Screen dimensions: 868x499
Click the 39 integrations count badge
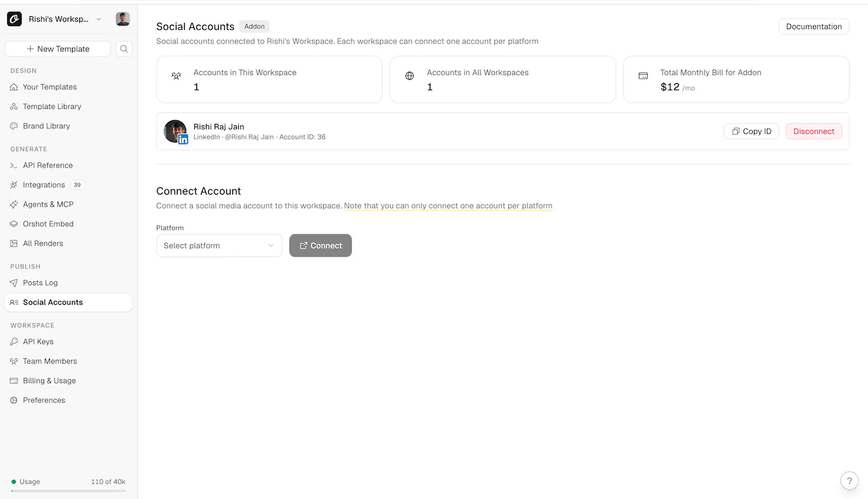[x=77, y=185]
